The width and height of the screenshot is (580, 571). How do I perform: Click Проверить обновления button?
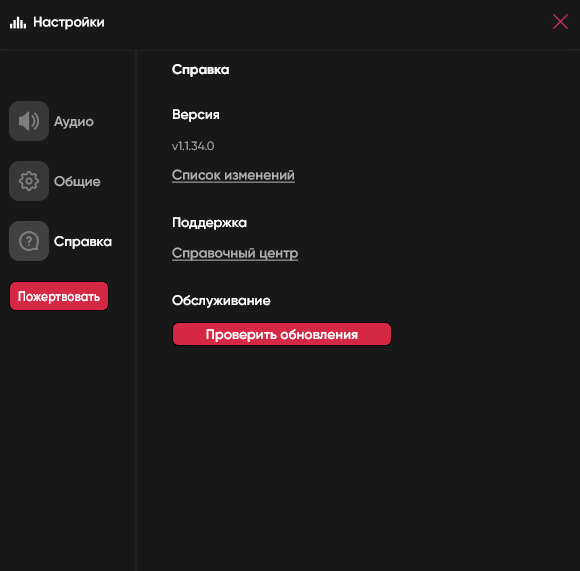pos(282,334)
